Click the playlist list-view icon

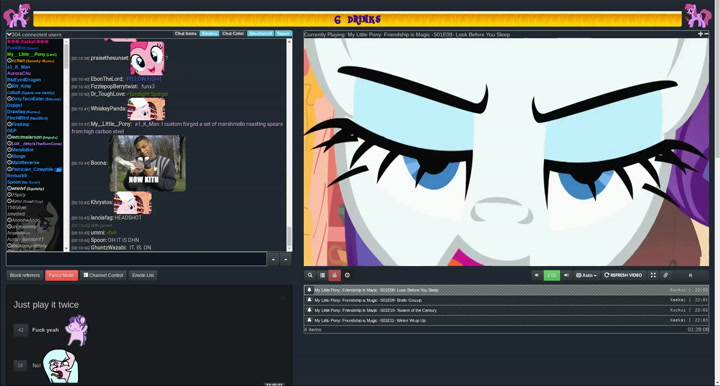tap(322, 275)
